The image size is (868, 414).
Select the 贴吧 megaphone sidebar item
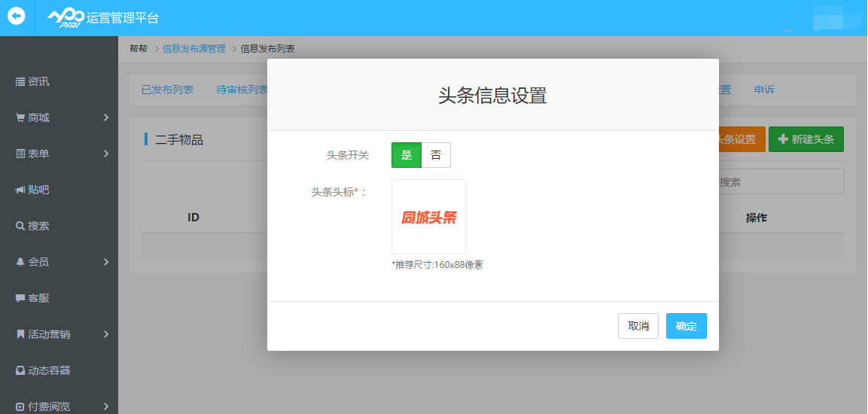point(38,190)
